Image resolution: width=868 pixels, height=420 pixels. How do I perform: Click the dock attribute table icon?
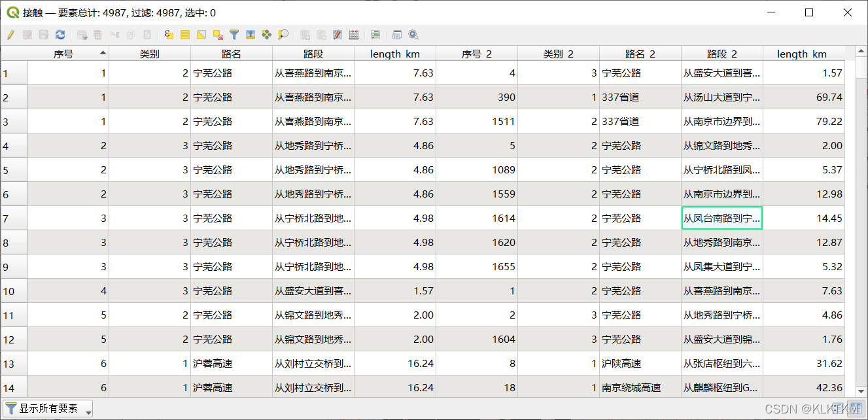click(x=397, y=35)
